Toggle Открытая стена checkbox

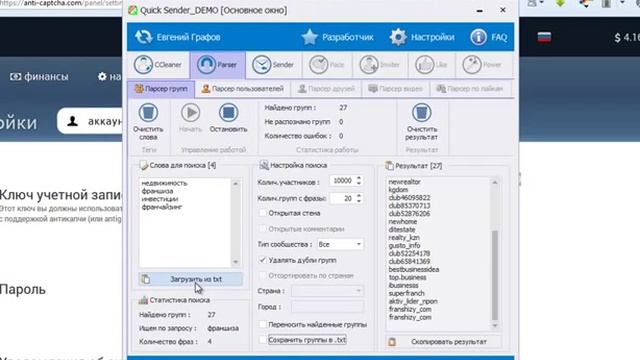(263, 213)
